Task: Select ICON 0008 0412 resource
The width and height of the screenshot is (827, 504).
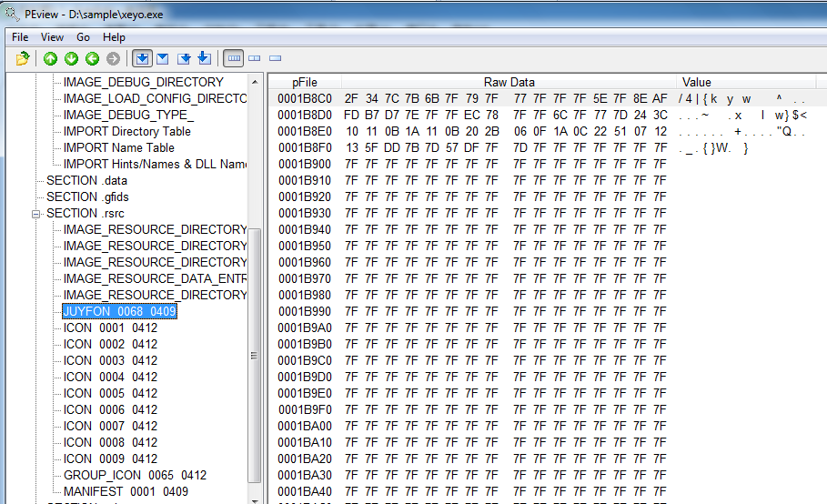Action: [x=110, y=442]
